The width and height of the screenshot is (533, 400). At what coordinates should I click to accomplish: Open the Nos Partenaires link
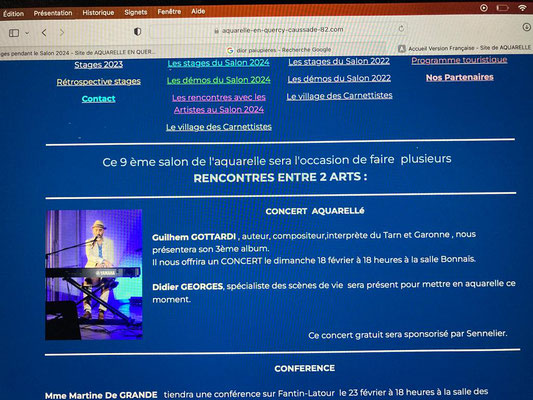[460, 77]
